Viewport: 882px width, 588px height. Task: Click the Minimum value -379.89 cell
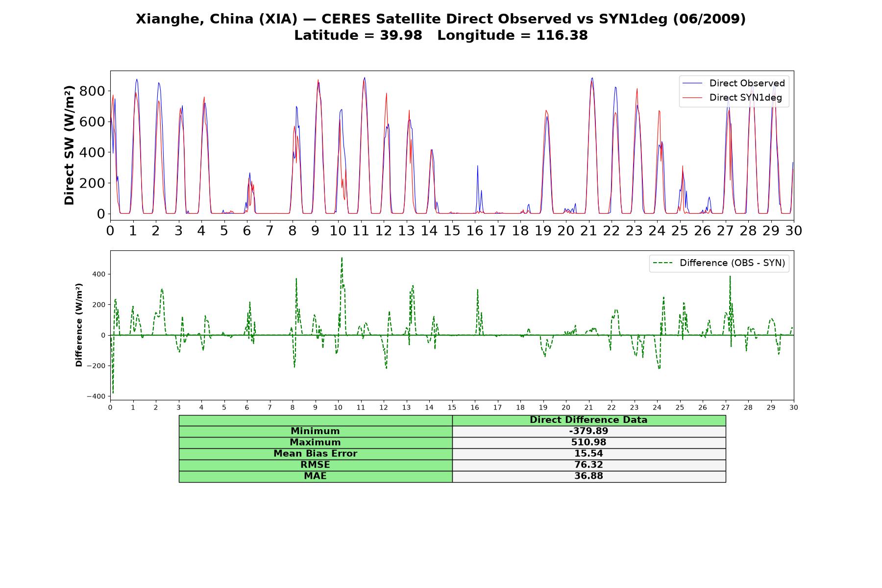[589, 431]
